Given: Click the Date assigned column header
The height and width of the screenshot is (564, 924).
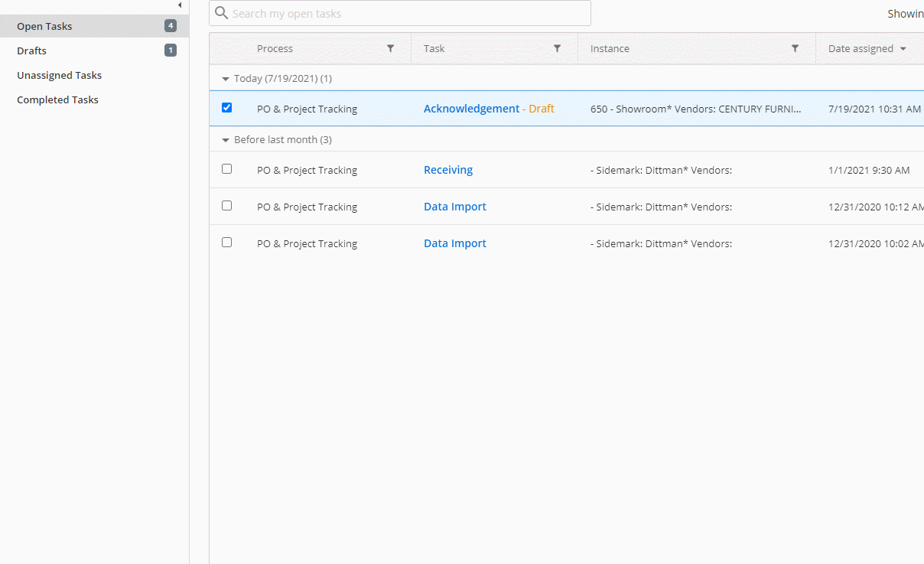Looking at the screenshot, I should 861,48.
